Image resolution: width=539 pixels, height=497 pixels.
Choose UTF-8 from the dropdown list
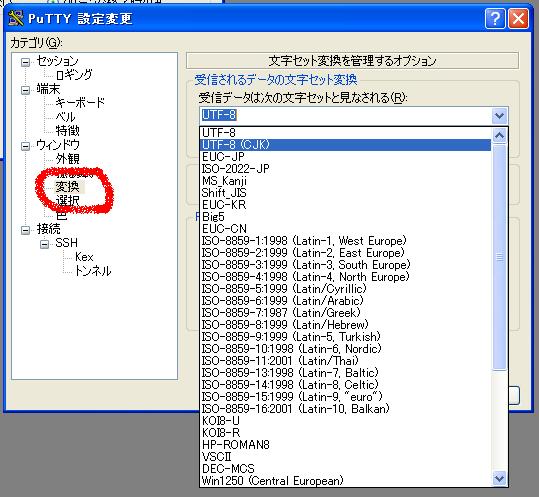pos(345,133)
